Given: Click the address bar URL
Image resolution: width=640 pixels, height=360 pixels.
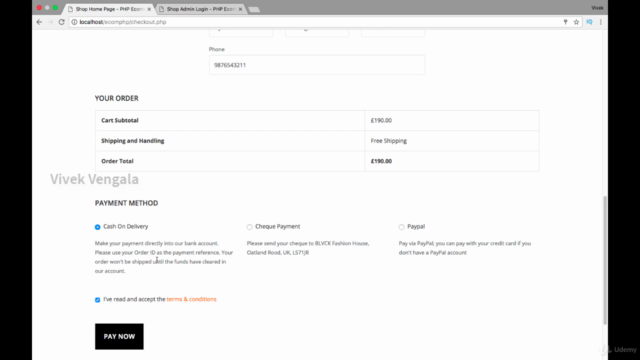Looking at the screenshot, I should 123,22.
